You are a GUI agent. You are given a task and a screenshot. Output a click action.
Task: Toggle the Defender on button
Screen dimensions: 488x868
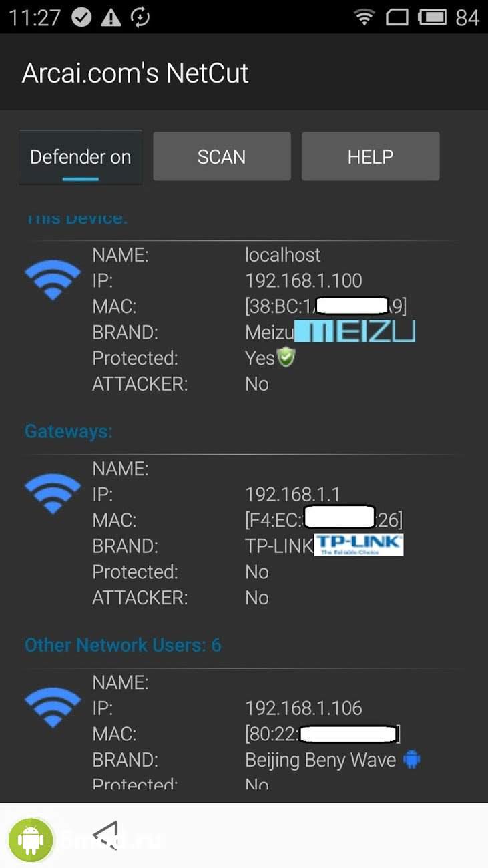81,157
